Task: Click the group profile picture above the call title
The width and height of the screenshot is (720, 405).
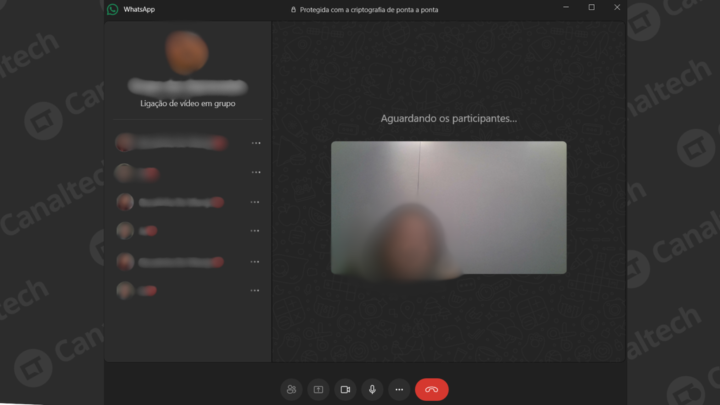Action: (186, 53)
